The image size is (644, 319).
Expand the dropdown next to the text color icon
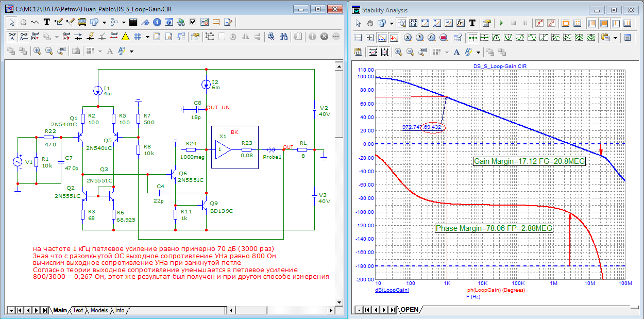click(132, 51)
